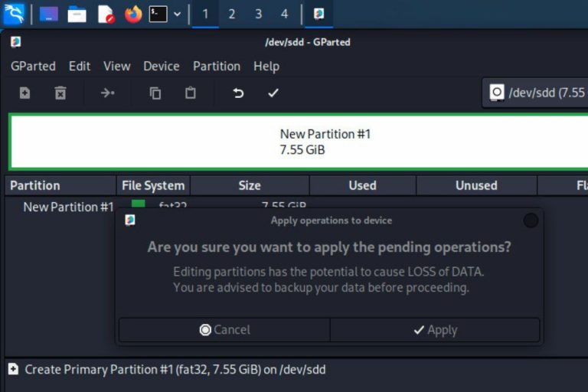Confirm with the dialog's Apply button
Image resolution: width=588 pixels, height=392 pixels.
pos(435,330)
